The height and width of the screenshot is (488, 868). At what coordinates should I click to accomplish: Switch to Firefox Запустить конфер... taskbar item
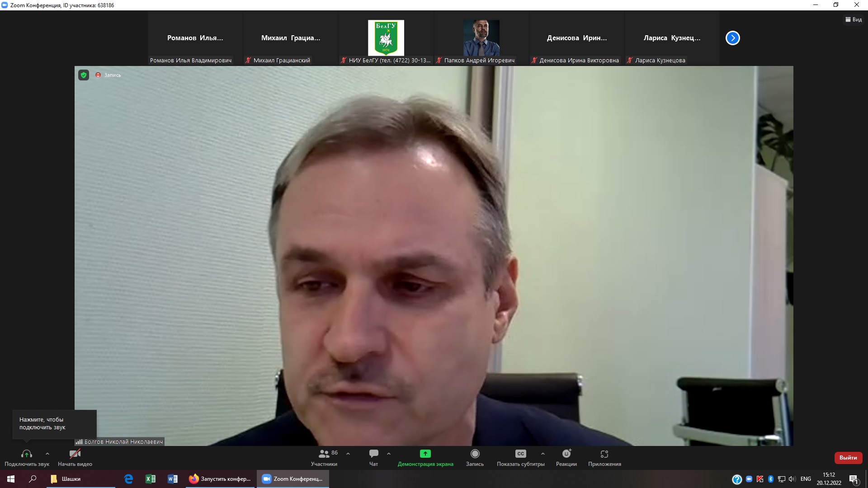pos(220,479)
